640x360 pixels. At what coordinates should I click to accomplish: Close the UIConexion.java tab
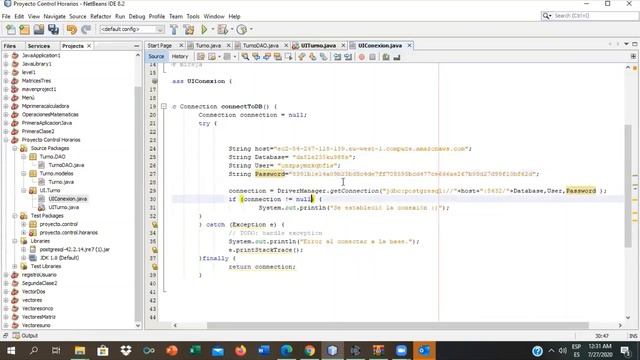click(409, 45)
